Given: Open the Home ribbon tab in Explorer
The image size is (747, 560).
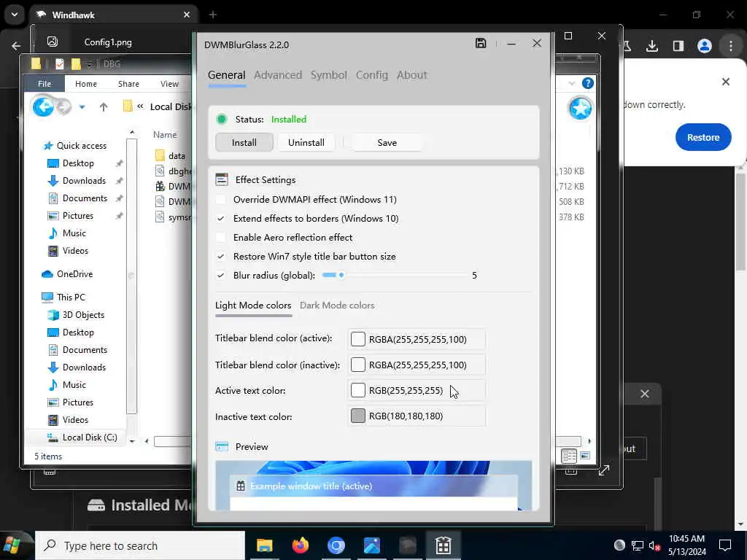Looking at the screenshot, I should point(86,84).
